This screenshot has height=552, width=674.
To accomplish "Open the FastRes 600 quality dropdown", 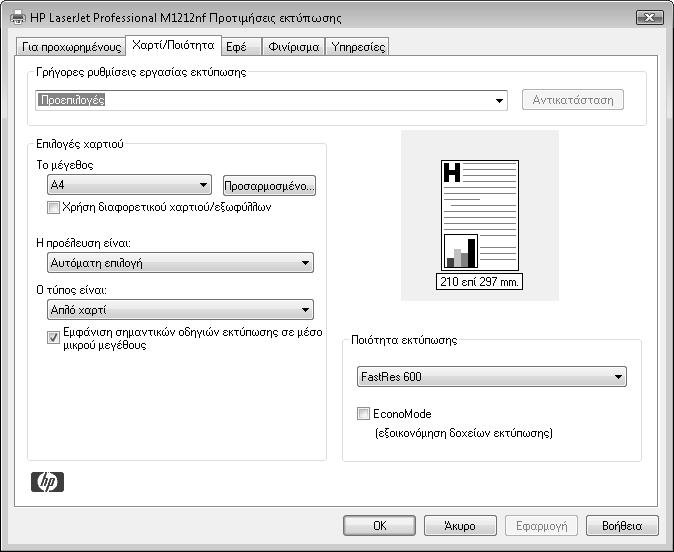I will 492,377.
